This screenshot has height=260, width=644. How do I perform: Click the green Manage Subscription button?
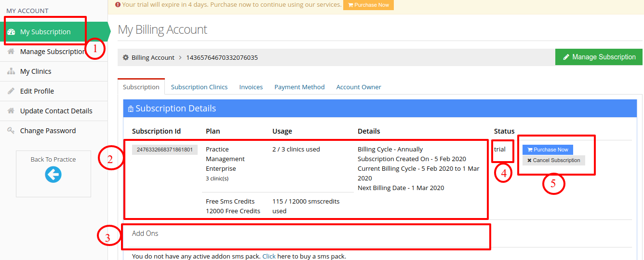click(x=599, y=57)
